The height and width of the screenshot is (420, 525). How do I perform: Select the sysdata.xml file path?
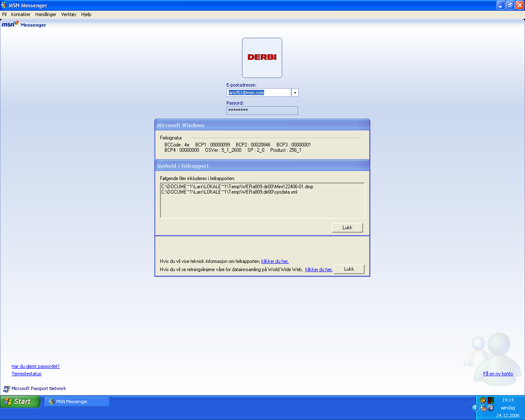click(x=229, y=192)
